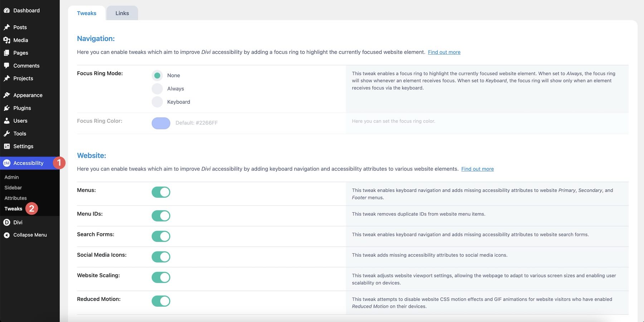Select the Keyboard focus ring mode
Viewport: 644px width, 322px height.
157,102
